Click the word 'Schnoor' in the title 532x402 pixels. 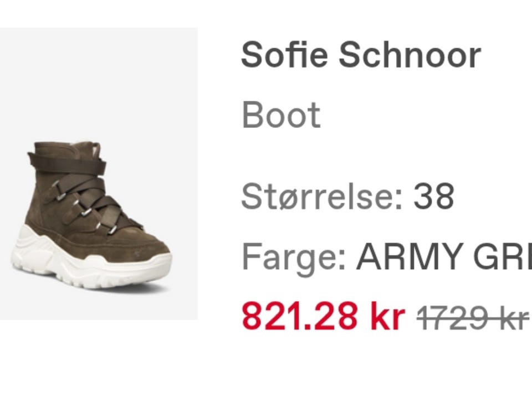pos(410,55)
